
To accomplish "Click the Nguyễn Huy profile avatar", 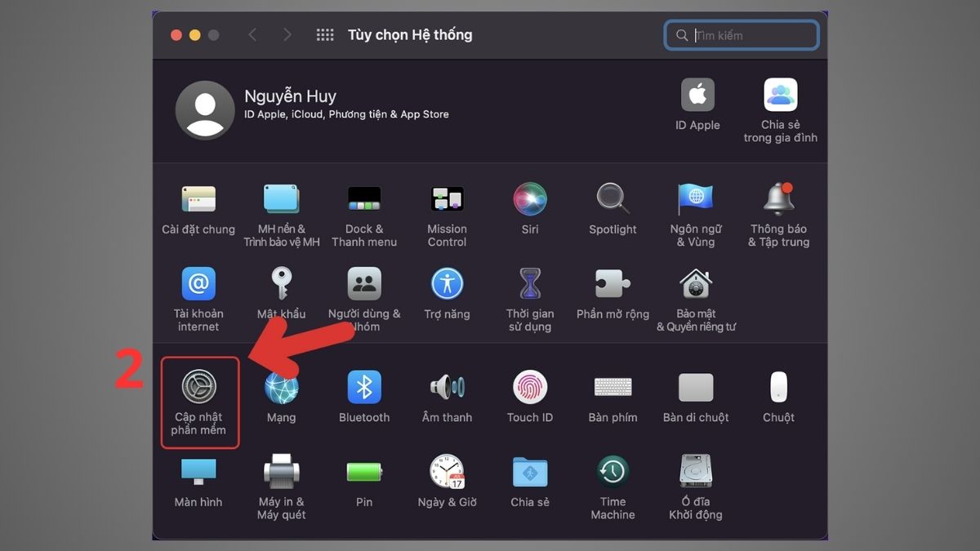I will 205,110.
